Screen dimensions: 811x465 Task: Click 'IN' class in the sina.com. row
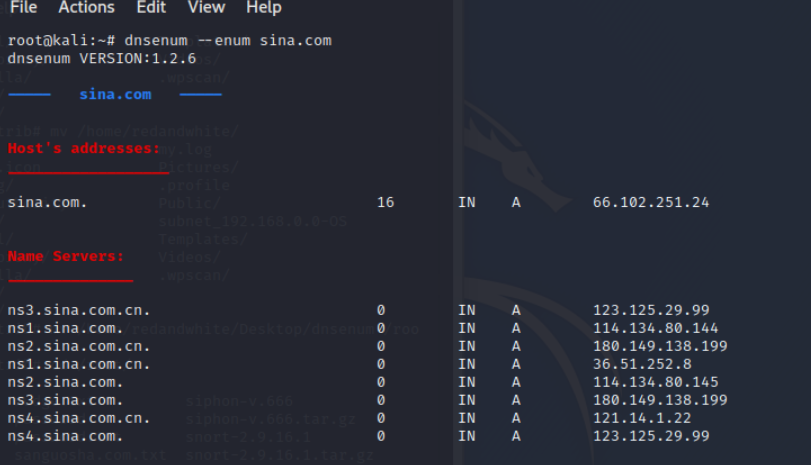click(x=467, y=202)
